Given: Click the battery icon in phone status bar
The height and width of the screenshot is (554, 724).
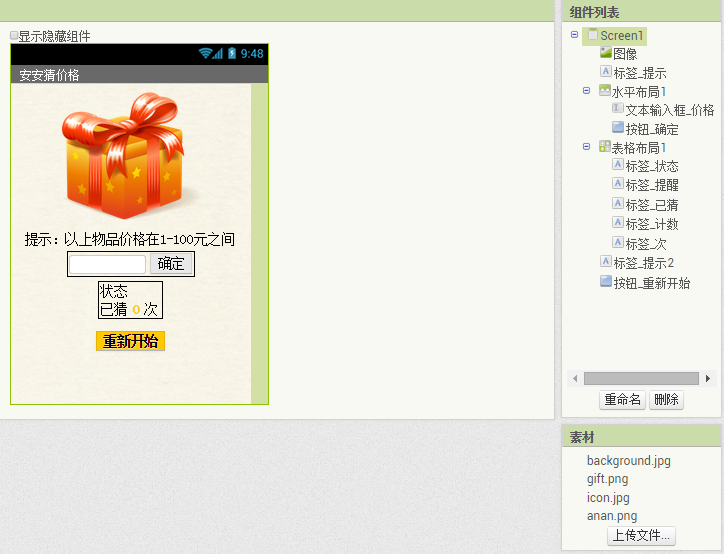Looking at the screenshot, I should (232, 53).
